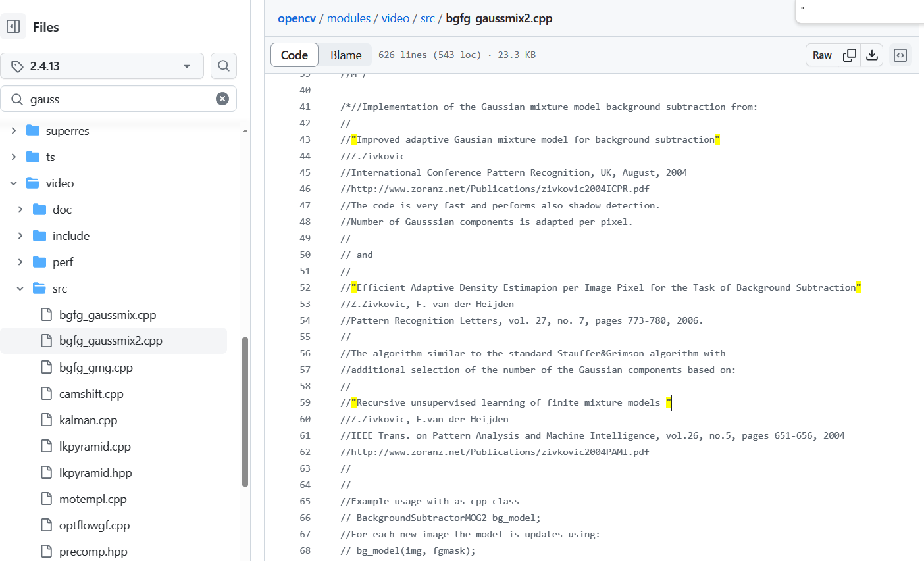Click inside the gauss search field
The height and width of the screenshot is (561, 924).
tap(118, 99)
